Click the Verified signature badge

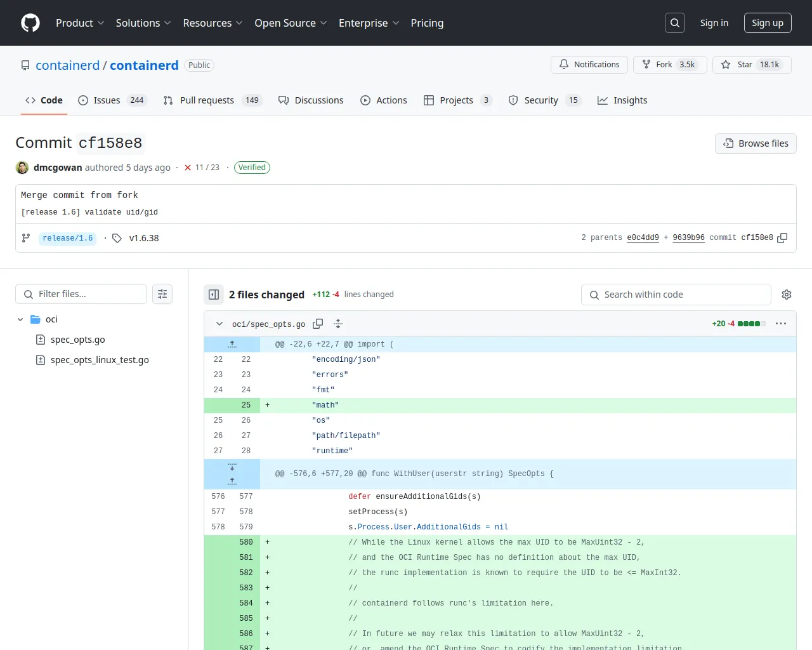click(x=252, y=168)
